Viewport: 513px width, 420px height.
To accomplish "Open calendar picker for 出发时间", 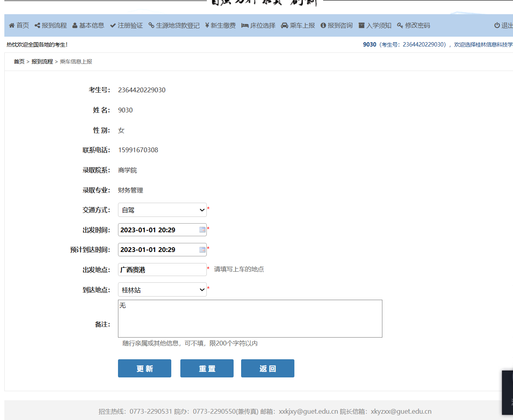I will point(202,230).
